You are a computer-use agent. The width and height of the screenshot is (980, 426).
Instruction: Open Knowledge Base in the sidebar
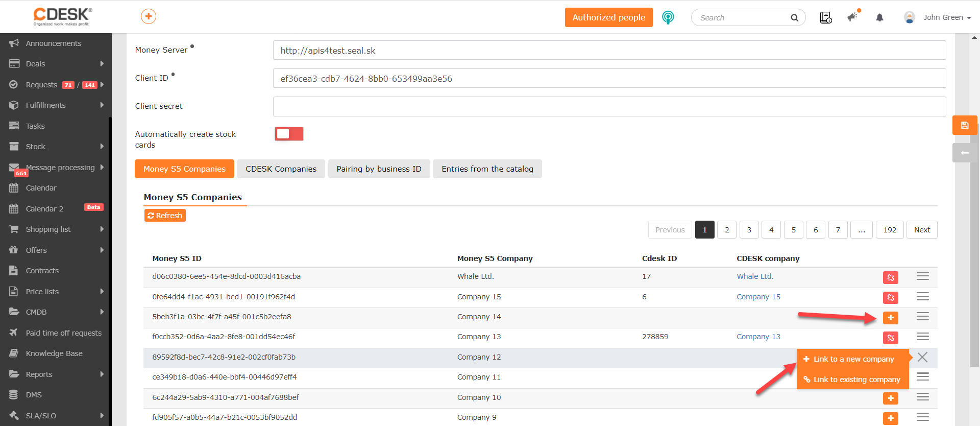tap(55, 353)
